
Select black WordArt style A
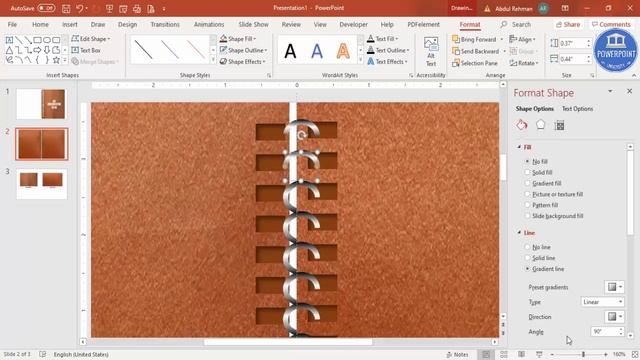tap(290, 51)
